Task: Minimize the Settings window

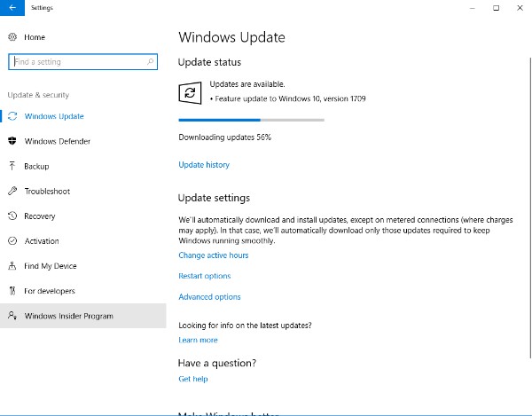Action: click(x=473, y=8)
